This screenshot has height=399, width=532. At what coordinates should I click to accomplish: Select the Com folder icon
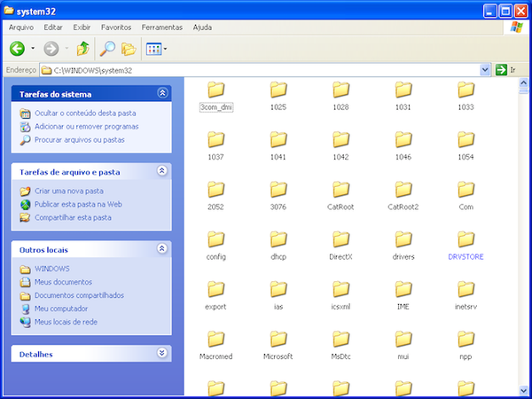[x=465, y=190]
